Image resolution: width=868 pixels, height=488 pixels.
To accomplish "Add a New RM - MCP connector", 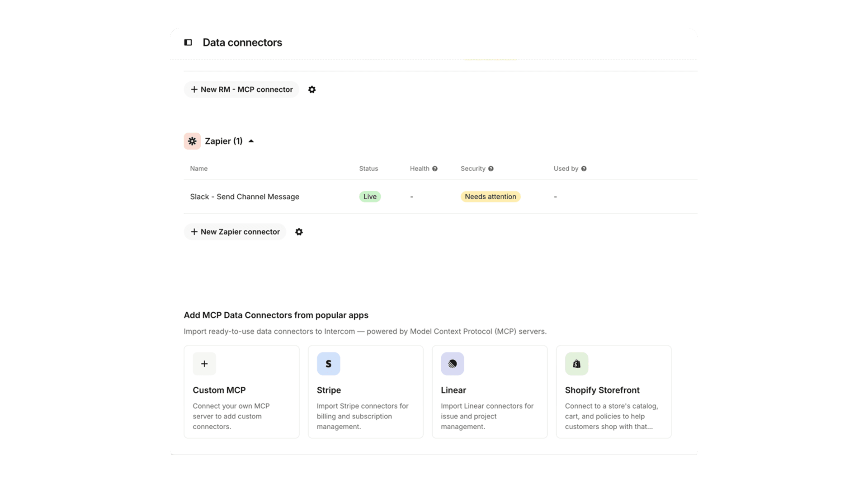I will [x=241, y=89].
